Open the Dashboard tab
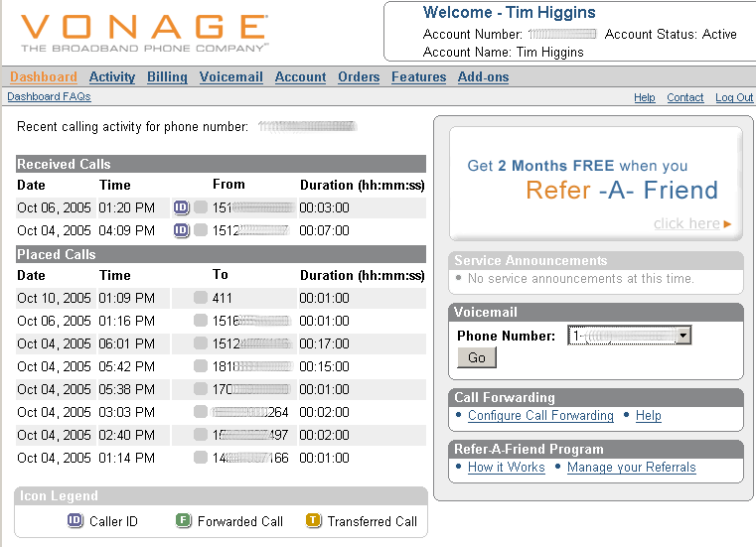This screenshot has height=547, width=756. pos(44,77)
